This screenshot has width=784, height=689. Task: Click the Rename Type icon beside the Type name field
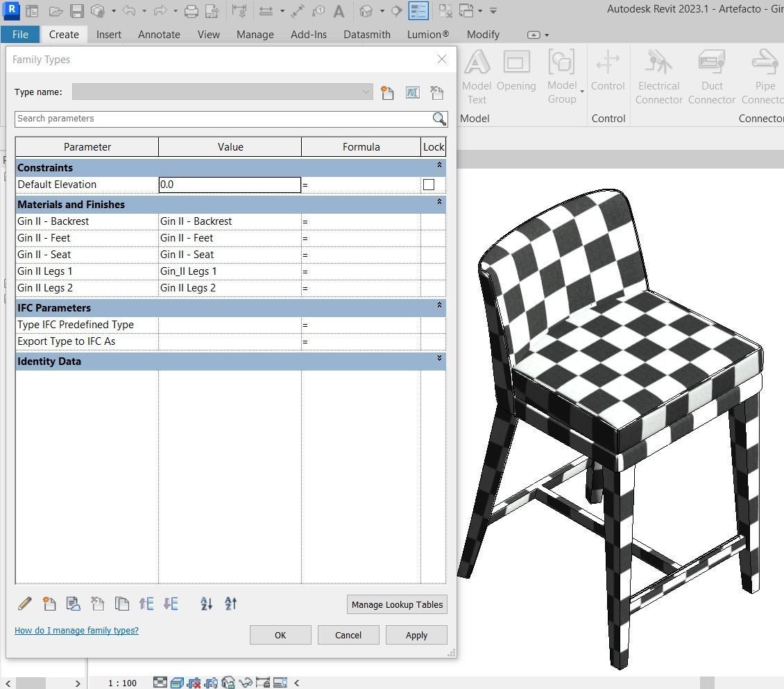413,92
